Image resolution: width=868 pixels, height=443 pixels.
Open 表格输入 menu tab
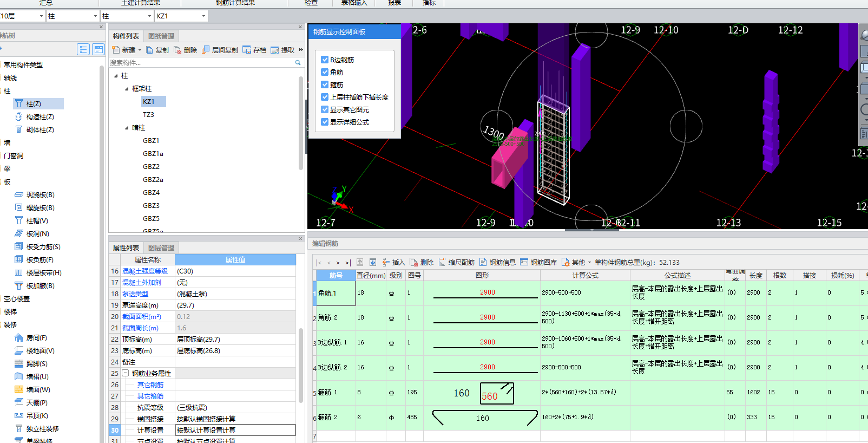tap(354, 3)
